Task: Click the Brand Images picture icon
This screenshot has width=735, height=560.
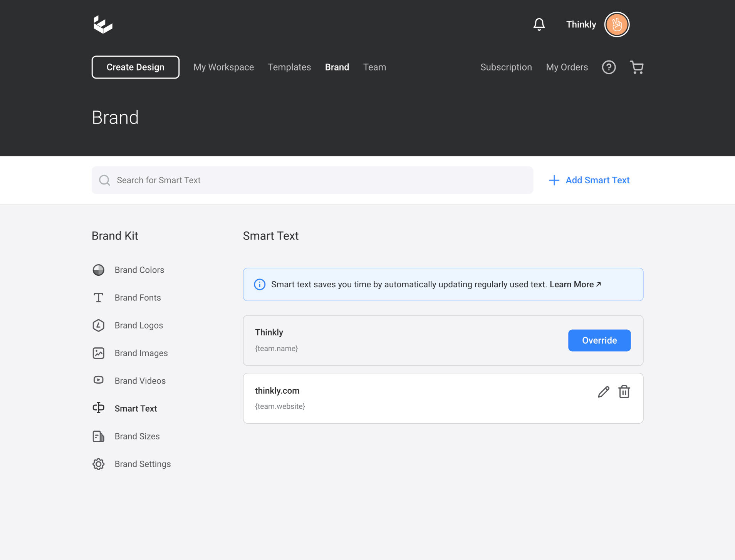Action: (x=99, y=353)
